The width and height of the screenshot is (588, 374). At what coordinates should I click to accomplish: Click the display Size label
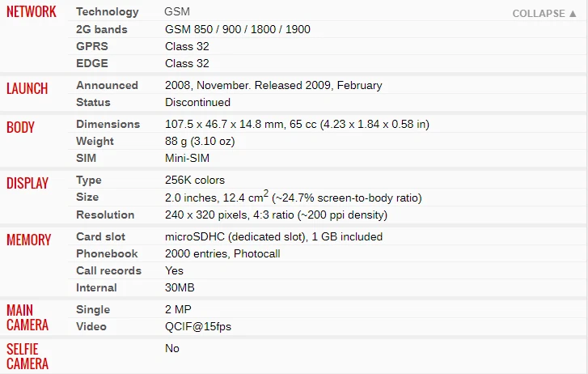(x=87, y=197)
